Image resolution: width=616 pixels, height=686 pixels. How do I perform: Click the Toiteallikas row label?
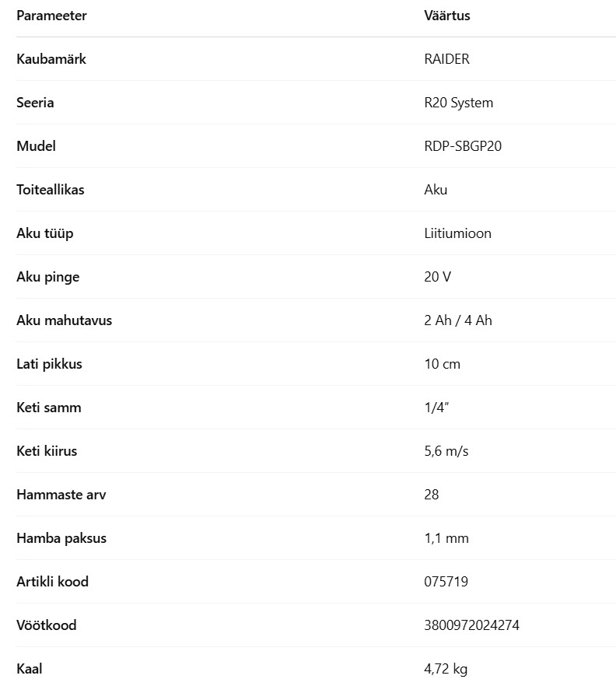(51, 190)
